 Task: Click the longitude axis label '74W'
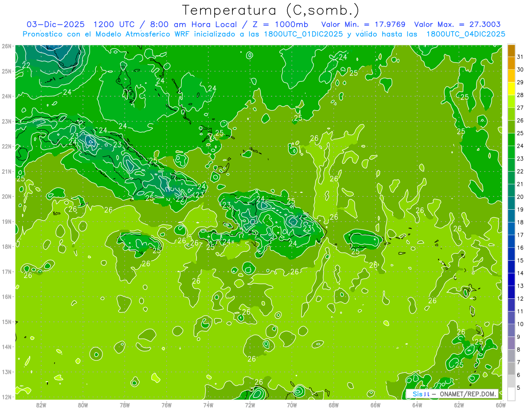pyautogui.click(x=208, y=405)
